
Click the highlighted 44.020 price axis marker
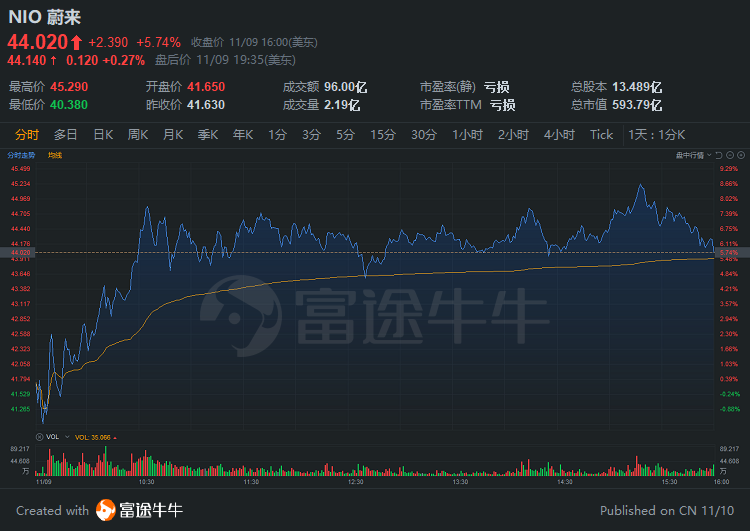coord(18,253)
